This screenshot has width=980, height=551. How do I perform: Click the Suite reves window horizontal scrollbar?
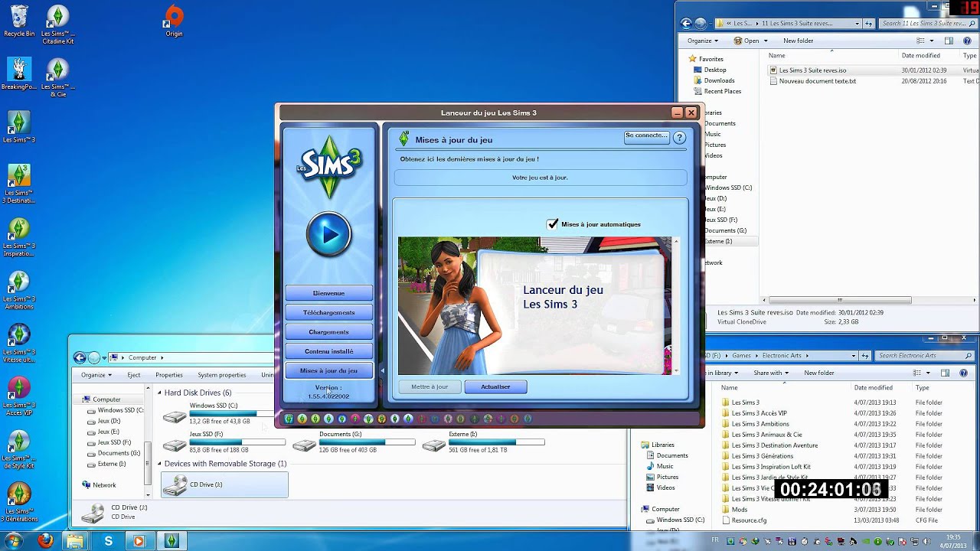[x=840, y=300]
